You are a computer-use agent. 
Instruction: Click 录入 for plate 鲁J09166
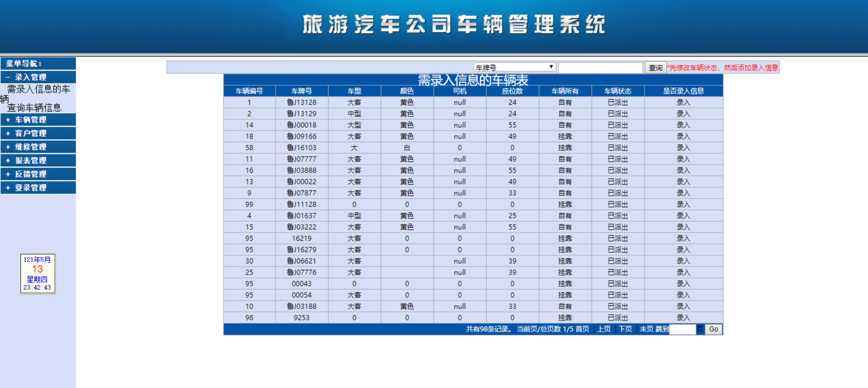pyautogui.click(x=683, y=136)
